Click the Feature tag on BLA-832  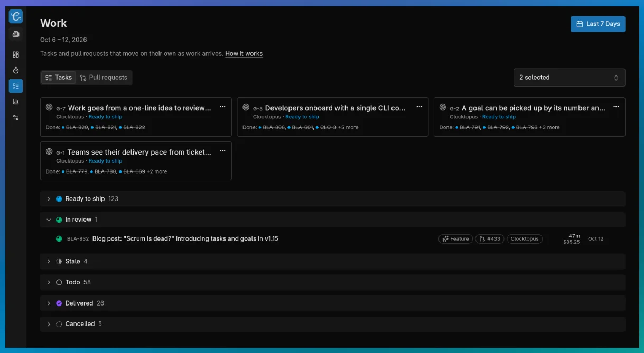[455, 238]
